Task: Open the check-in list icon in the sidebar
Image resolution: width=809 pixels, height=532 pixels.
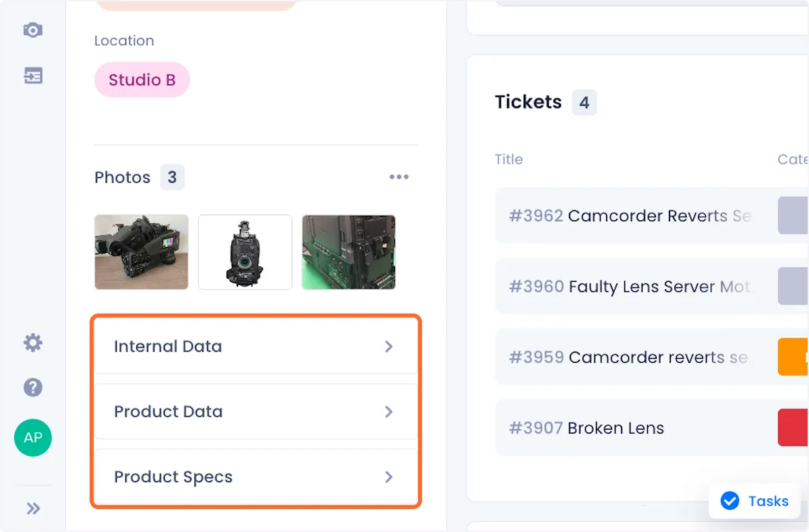Action: coord(32,76)
